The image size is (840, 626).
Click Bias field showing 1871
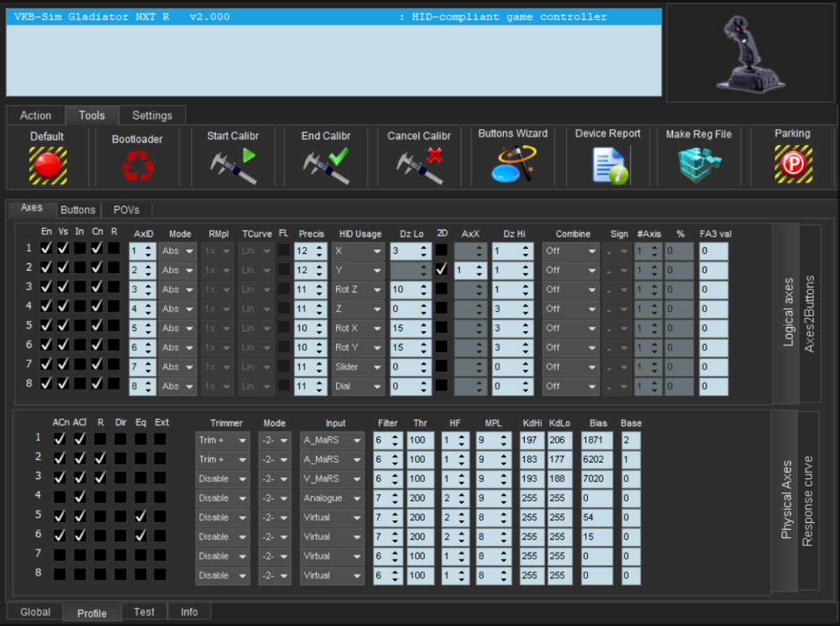tap(597, 440)
